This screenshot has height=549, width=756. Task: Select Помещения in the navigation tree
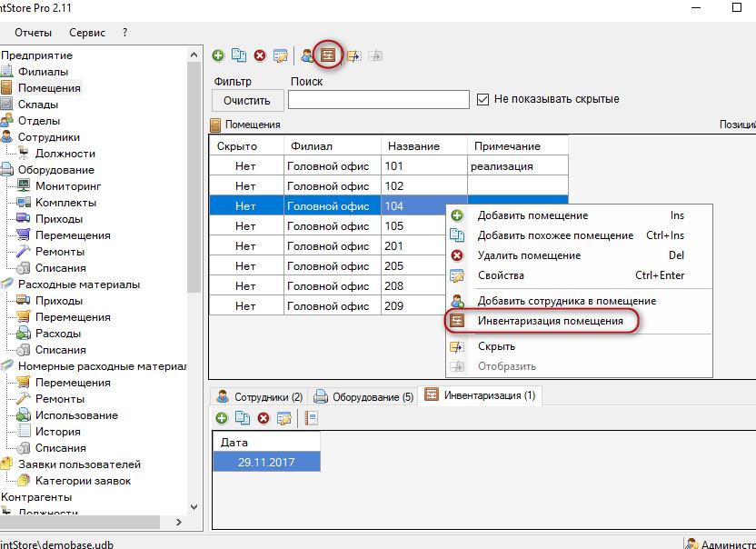click(x=49, y=88)
